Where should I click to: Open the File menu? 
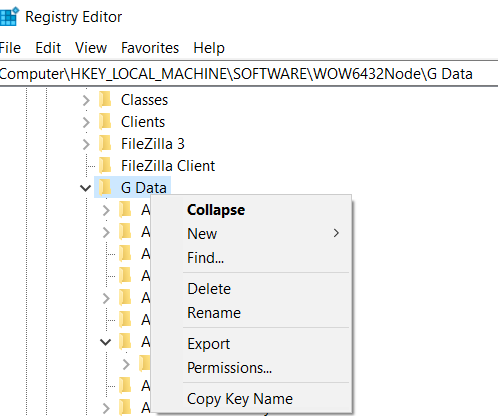point(10,48)
